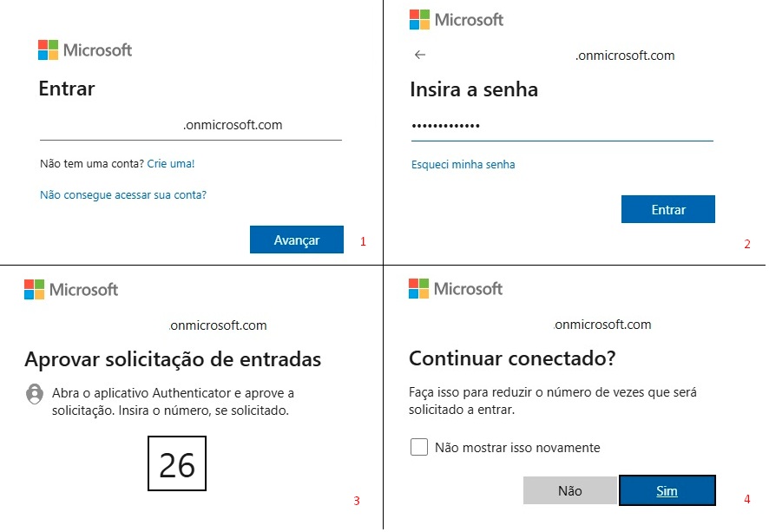Focus the password field with masked dots
The height and width of the screenshot is (532, 769).
pyautogui.click(x=562, y=127)
